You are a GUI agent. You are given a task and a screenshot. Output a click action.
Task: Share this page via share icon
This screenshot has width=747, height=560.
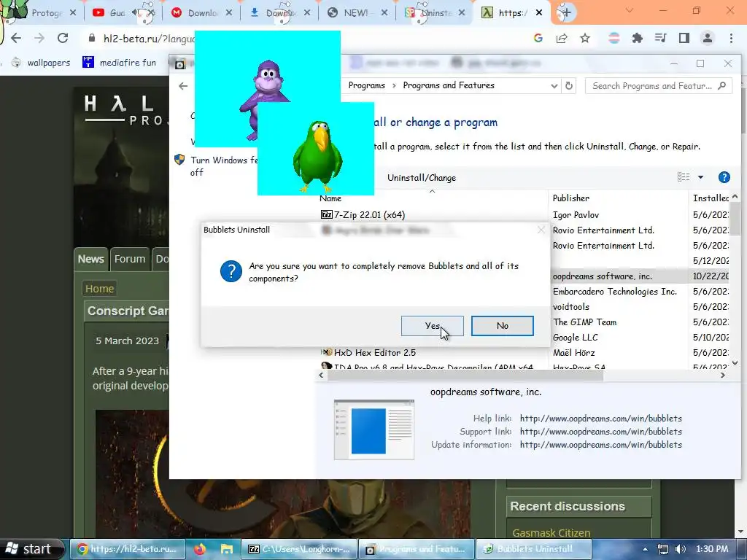tap(562, 38)
